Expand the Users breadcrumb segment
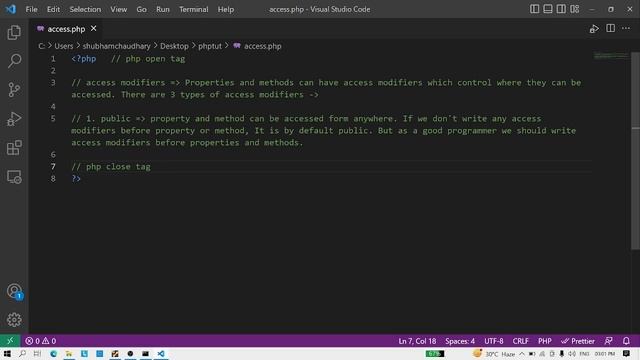Screen dimensions: 640x360 [64, 46]
